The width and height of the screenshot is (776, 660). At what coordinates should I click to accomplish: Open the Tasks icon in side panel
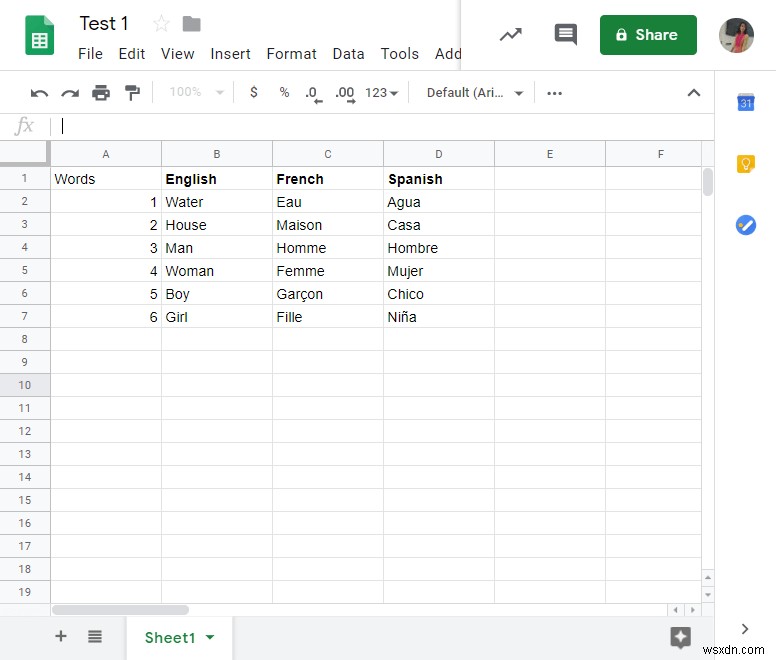(745, 225)
